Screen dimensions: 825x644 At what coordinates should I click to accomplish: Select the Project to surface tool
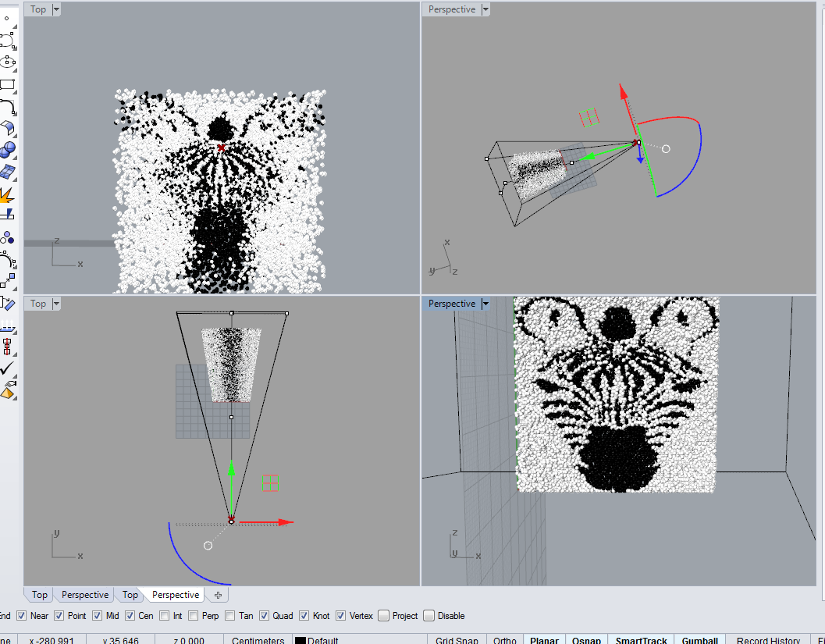[7, 326]
